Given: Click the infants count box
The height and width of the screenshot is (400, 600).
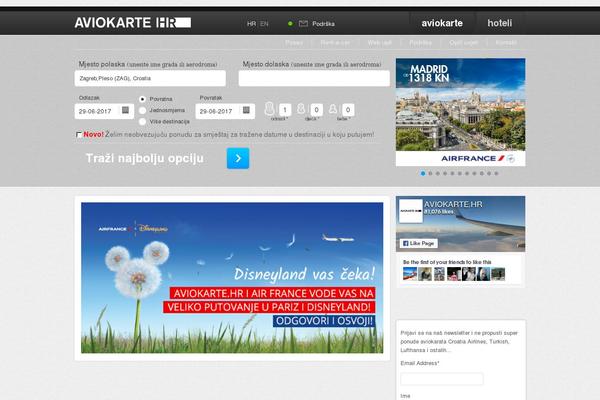Looking at the screenshot, I should (348, 110).
